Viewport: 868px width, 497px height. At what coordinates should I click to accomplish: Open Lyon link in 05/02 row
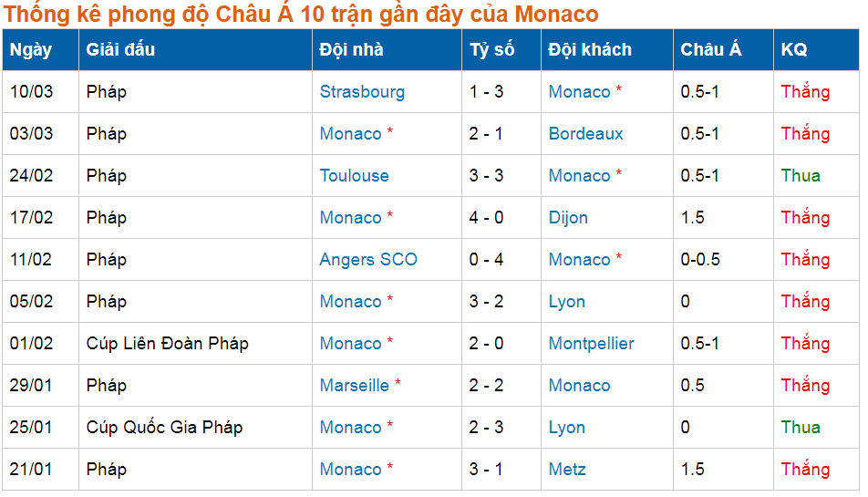point(567,302)
